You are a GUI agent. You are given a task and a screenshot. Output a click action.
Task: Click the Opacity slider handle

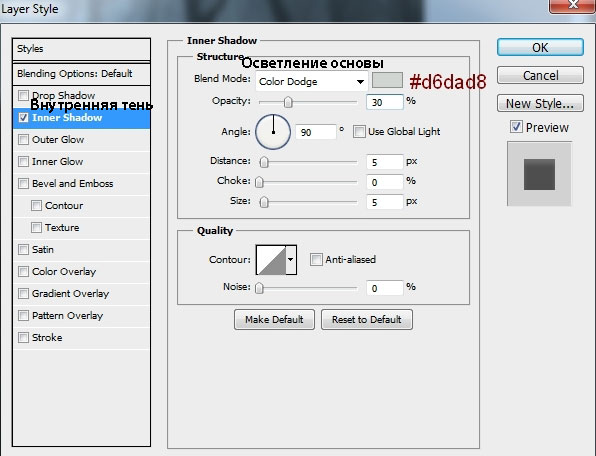288,102
